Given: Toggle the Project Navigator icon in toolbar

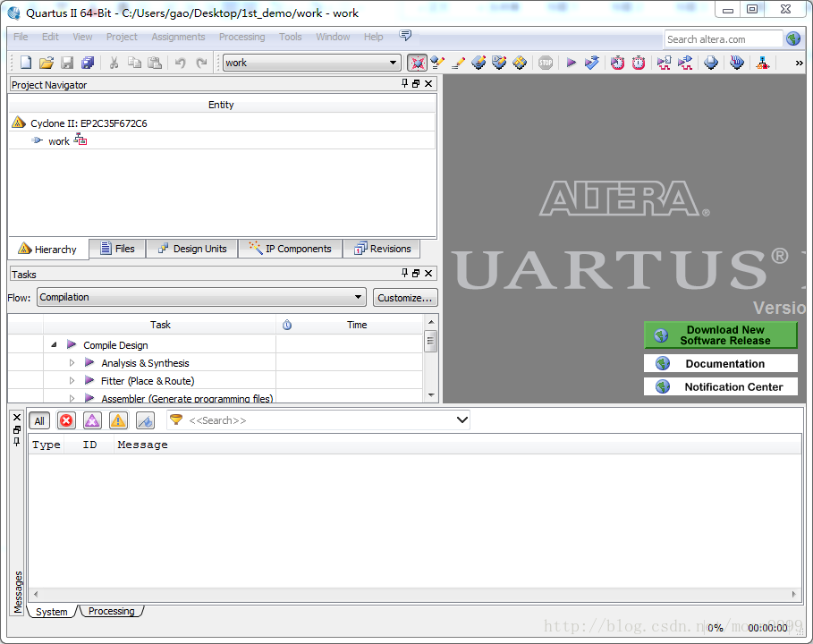Looking at the screenshot, I should (x=417, y=63).
